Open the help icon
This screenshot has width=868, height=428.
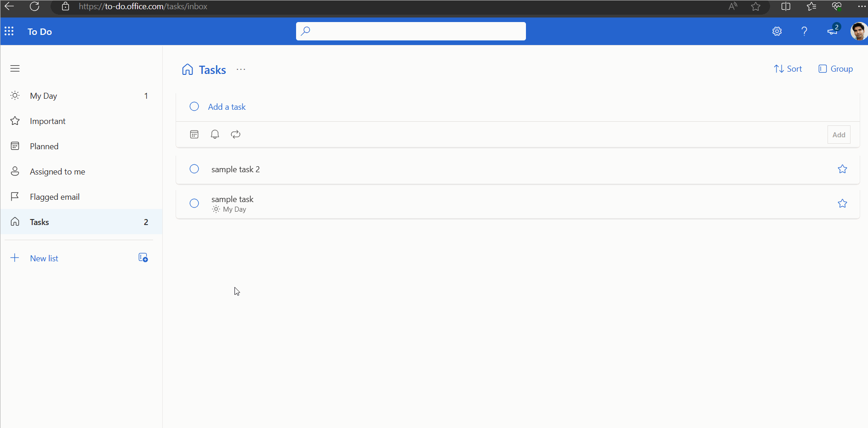coord(804,31)
